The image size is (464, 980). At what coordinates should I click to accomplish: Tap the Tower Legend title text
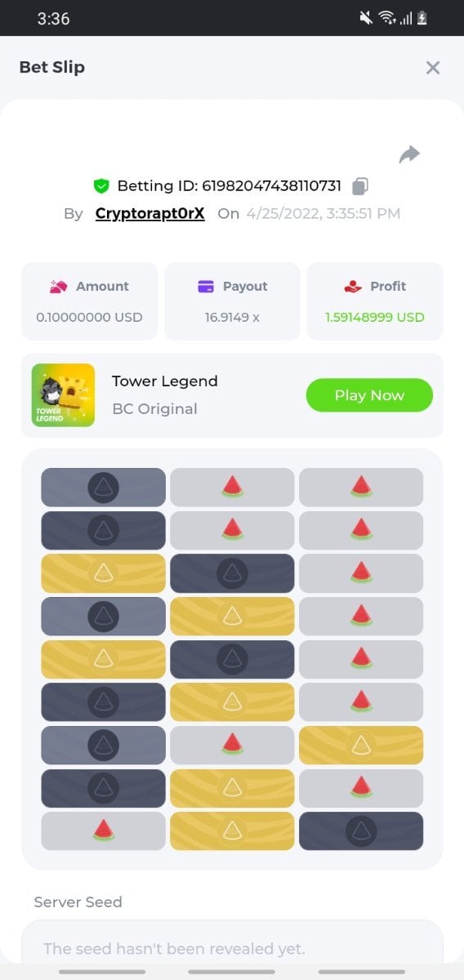(165, 381)
